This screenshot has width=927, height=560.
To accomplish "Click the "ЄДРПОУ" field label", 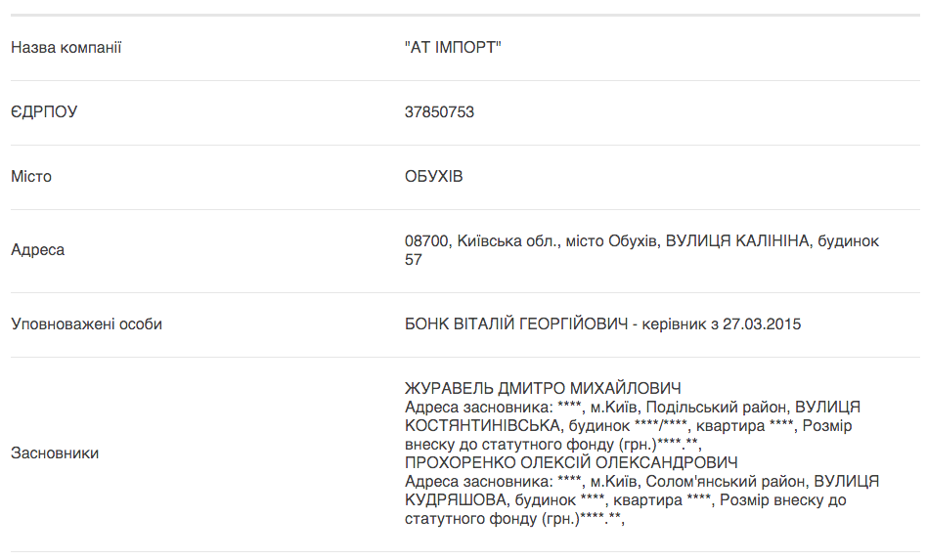I will coord(44,112).
